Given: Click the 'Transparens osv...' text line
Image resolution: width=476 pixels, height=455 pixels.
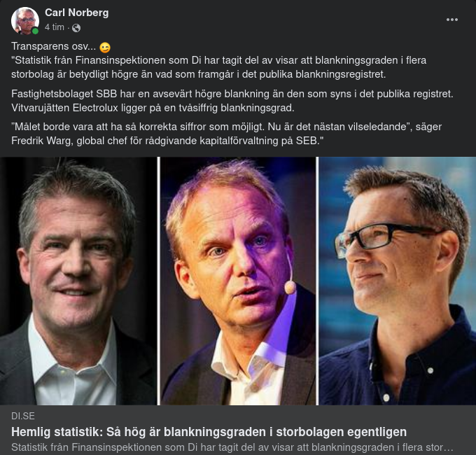Looking at the screenshot, I should pyautogui.click(x=53, y=47).
